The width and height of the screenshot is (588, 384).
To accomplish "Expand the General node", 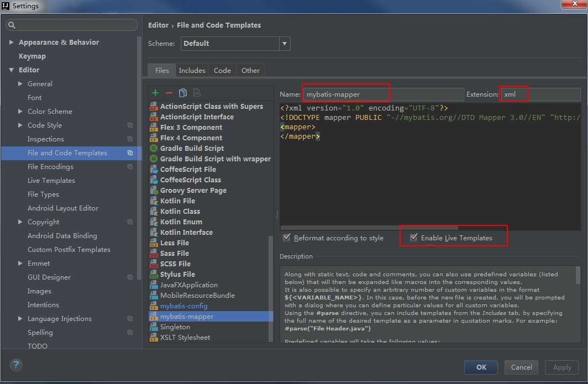I will click(x=20, y=84).
